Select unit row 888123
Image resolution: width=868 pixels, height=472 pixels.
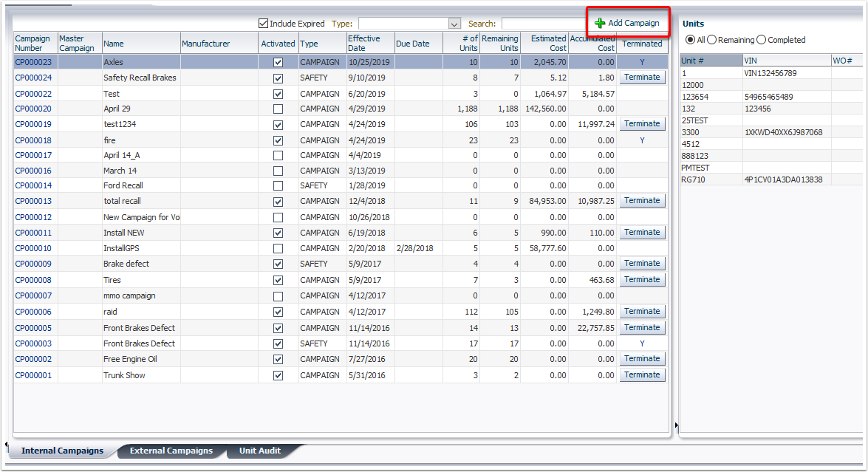[771, 156]
